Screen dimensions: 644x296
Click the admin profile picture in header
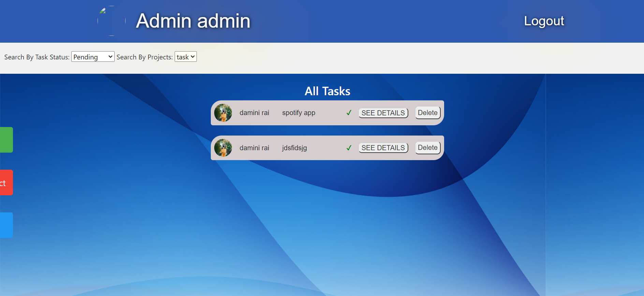(x=111, y=21)
